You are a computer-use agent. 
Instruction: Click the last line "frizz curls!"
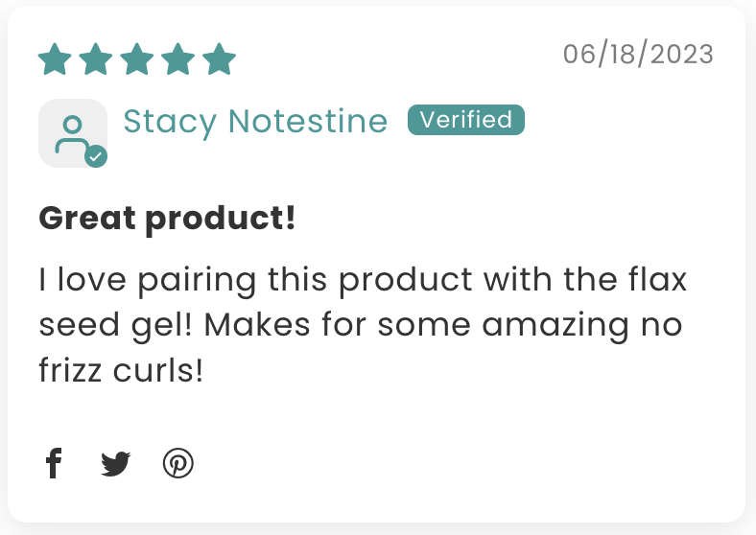(x=121, y=370)
